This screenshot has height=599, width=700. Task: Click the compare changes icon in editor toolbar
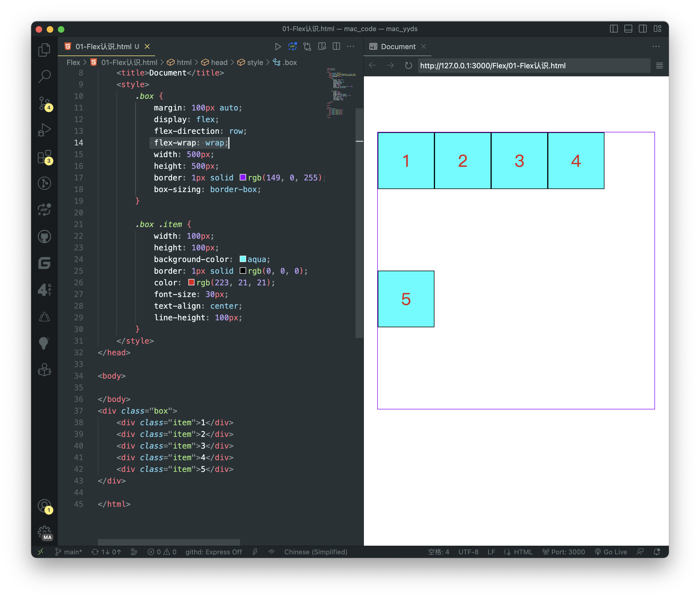(x=307, y=47)
